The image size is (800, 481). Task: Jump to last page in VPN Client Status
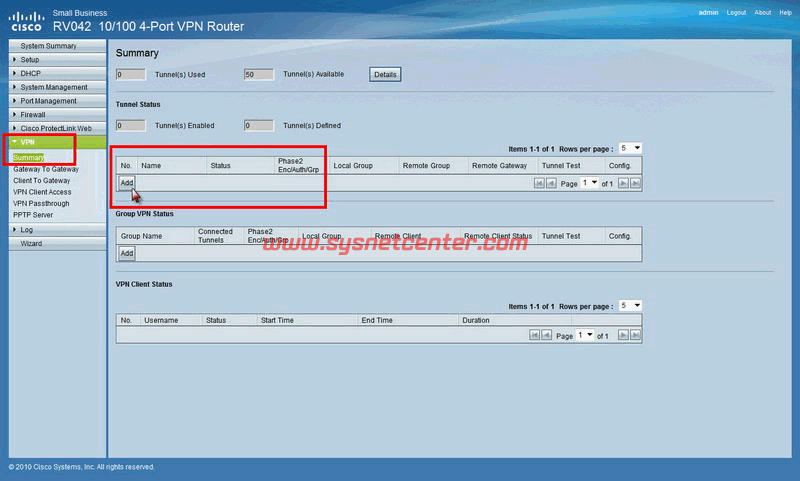tap(635, 336)
